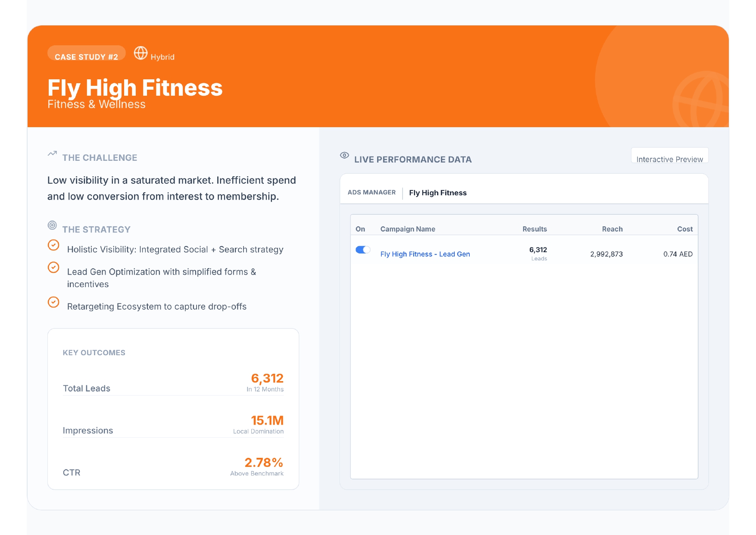Click the THE STRATEGY heading
This screenshot has width=756, height=535.
(x=96, y=230)
